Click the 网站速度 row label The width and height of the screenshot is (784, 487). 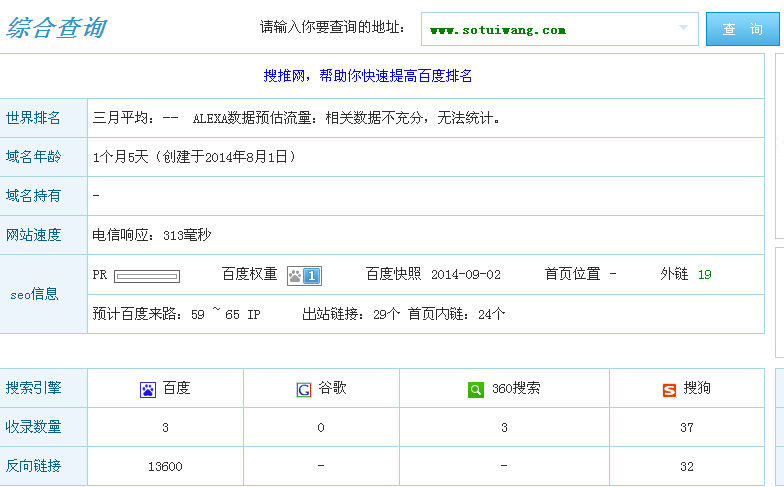point(33,234)
